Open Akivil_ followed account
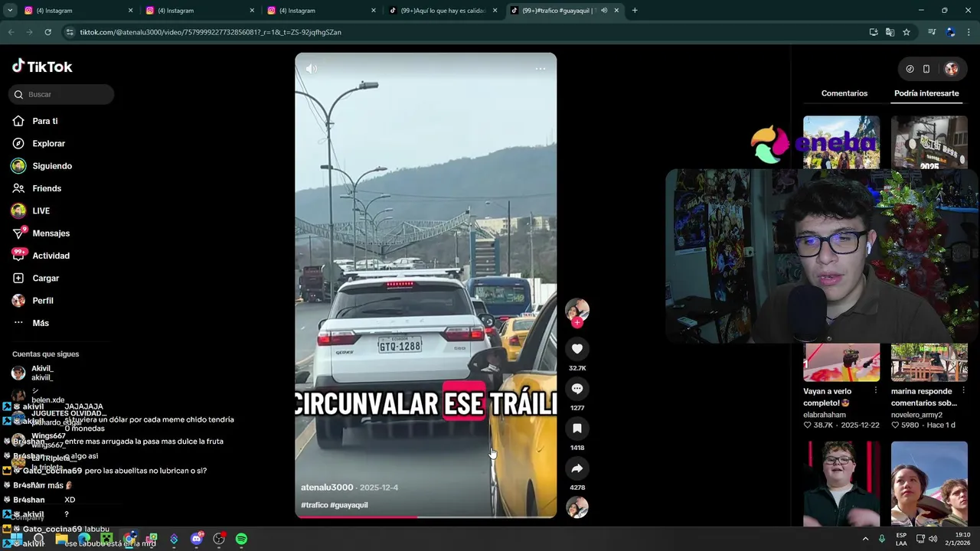Image resolution: width=980 pixels, height=551 pixels. (x=42, y=373)
